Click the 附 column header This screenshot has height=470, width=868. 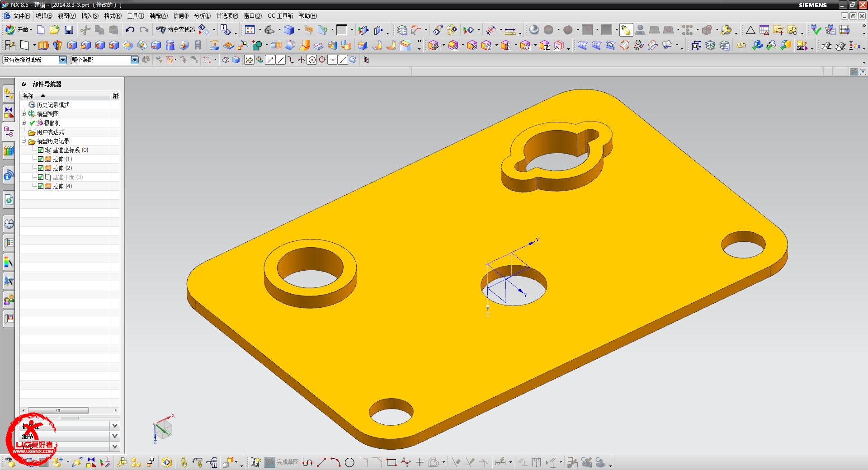coord(116,96)
